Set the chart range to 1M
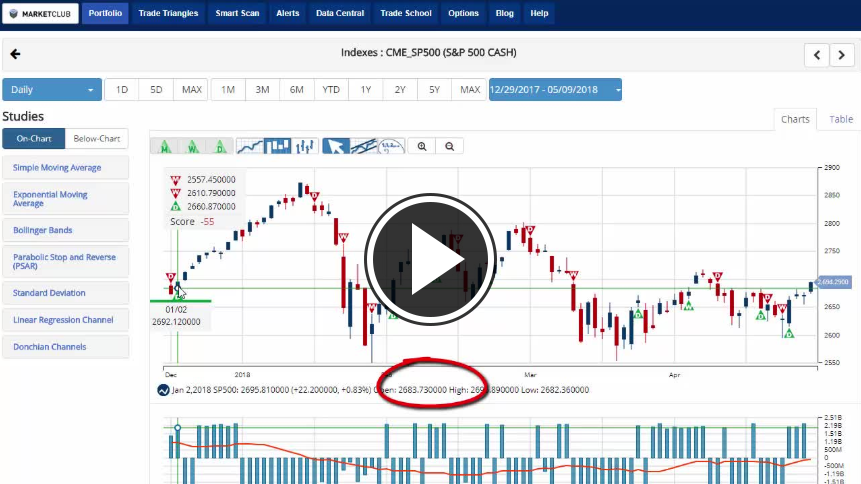Image resolution: width=861 pixels, height=484 pixels. [x=228, y=90]
